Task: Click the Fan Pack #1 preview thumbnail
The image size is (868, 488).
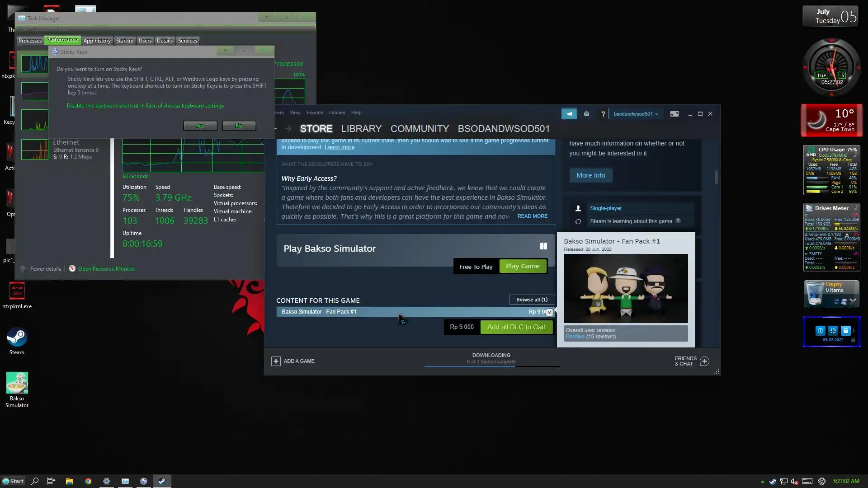Action: point(626,288)
